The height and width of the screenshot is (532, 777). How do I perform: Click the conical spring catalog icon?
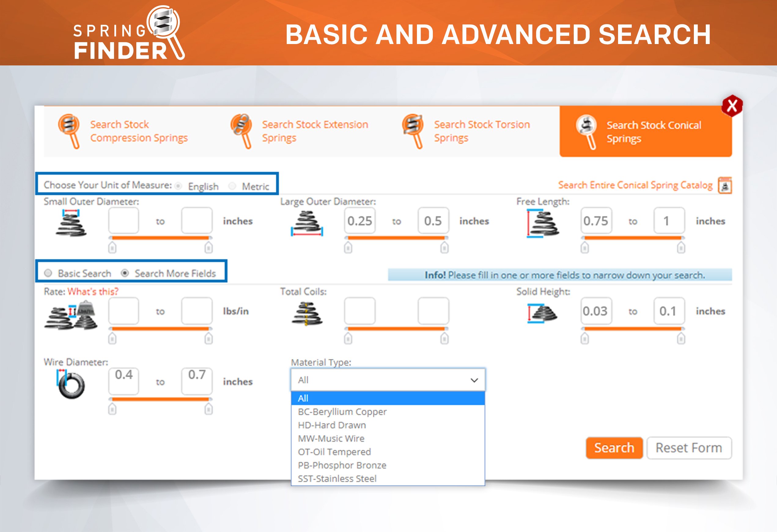coord(725,185)
